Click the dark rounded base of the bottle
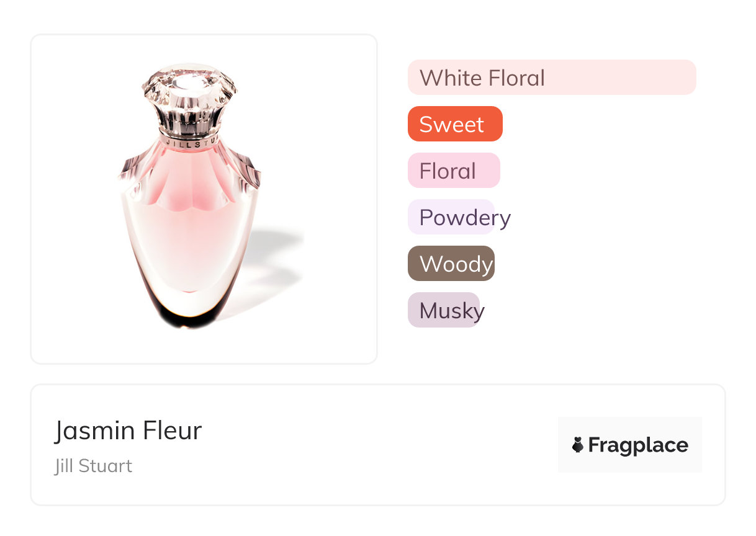The height and width of the screenshot is (536, 756). tap(186, 318)
